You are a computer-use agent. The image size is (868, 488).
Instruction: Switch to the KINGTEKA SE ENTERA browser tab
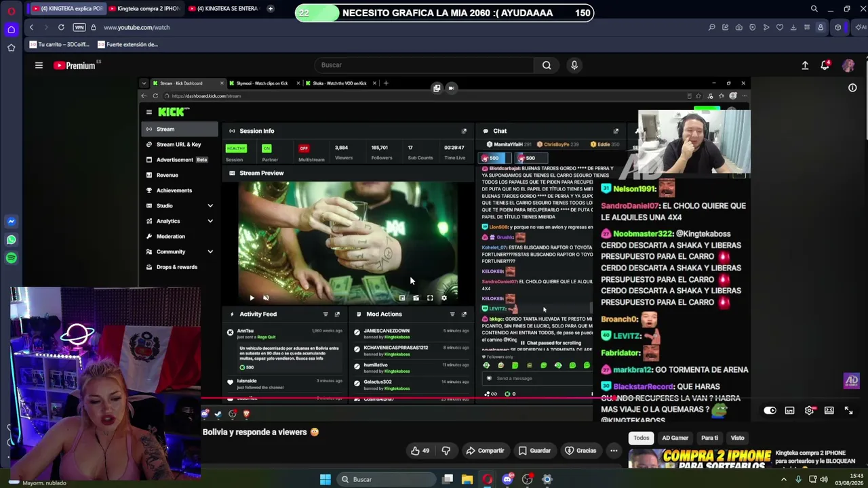(x=224, y=9)
